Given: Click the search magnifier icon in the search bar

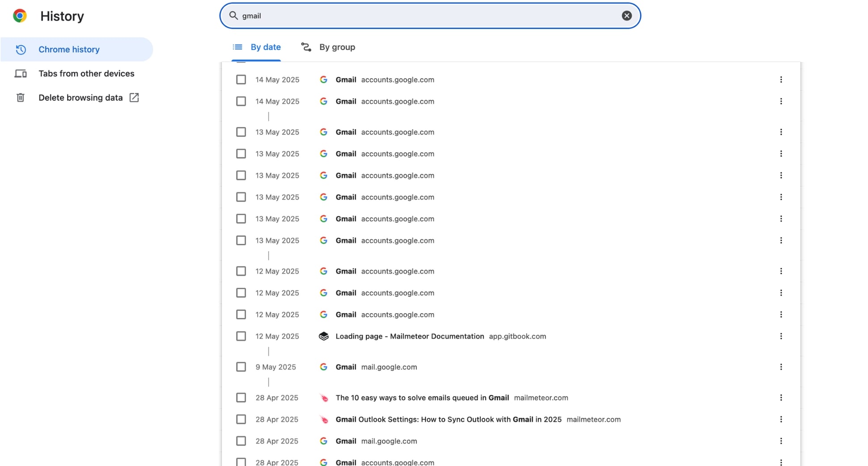Looking at the screenshot, I should 233,15.
